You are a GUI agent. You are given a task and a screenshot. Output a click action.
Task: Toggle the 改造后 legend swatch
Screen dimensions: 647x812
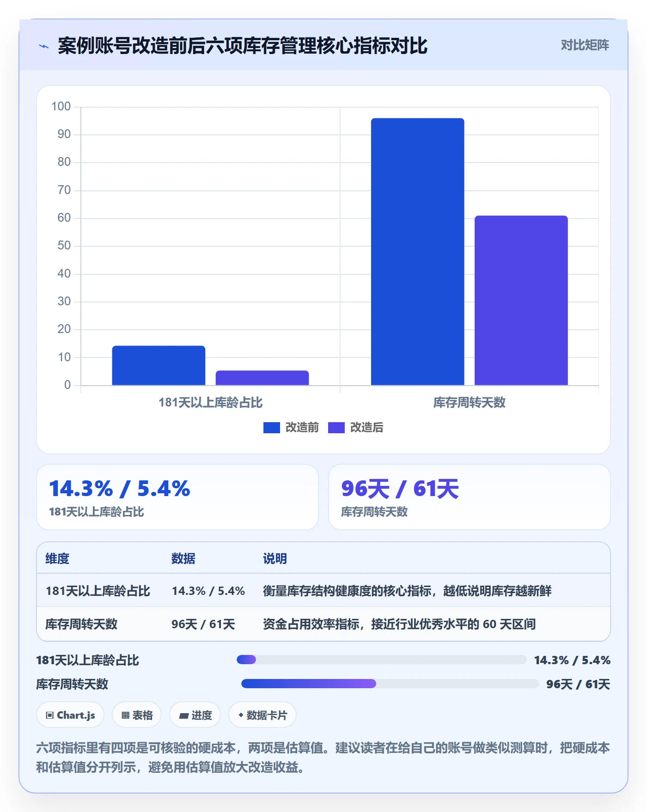click(x=336, y=428)
